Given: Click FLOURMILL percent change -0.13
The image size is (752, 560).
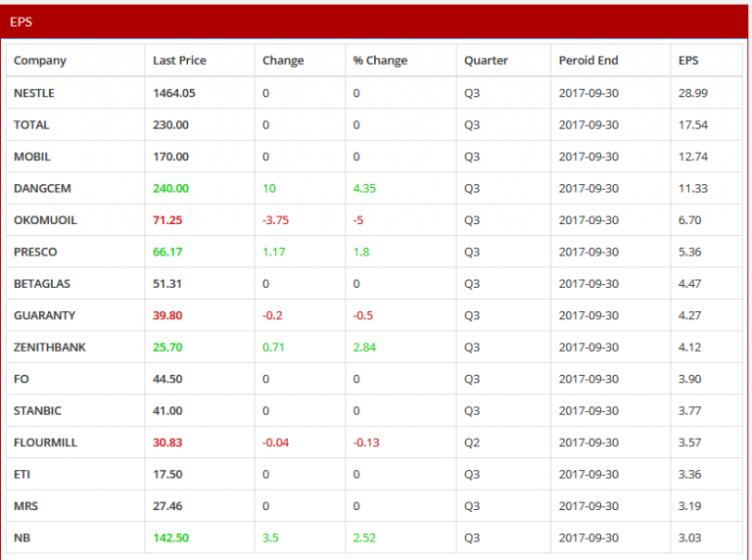Looking at the screenshot, I should click(x=366, y=443).
